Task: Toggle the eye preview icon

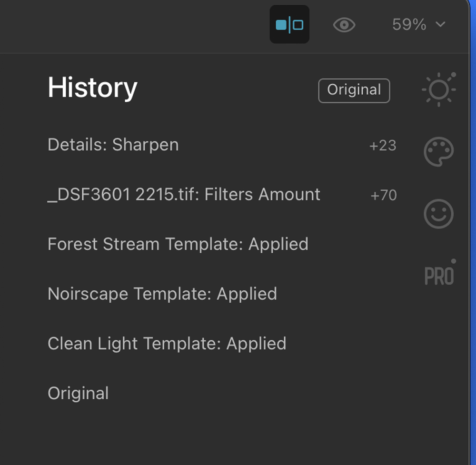Action: (x=344, y=25)
